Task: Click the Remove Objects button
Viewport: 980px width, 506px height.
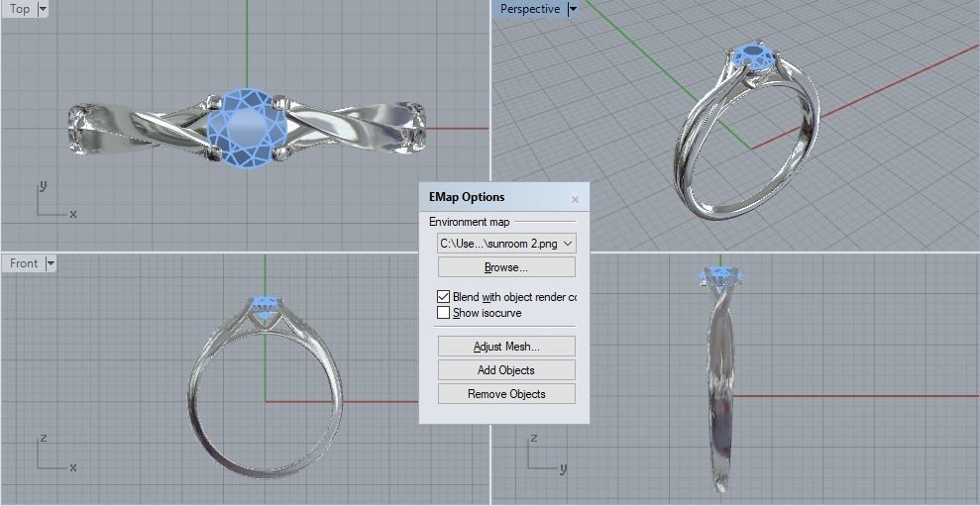Action: point(506,393)
